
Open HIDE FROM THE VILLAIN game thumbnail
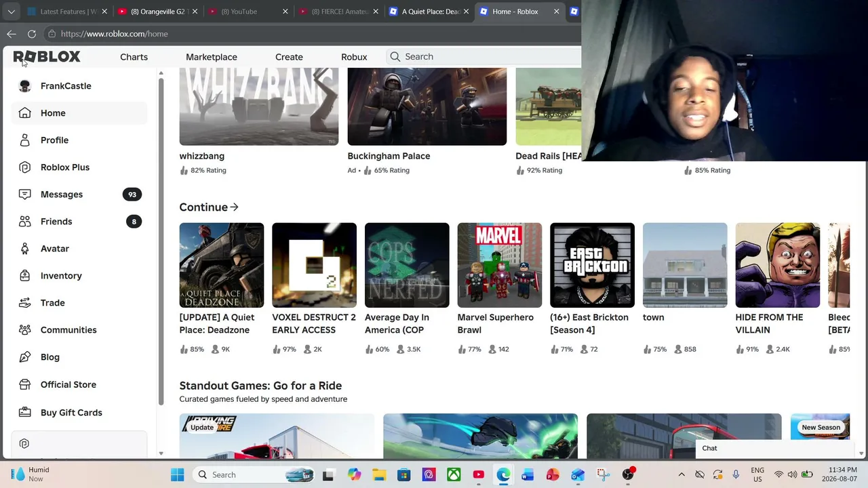pyautogui.click(x=778, y=265)
